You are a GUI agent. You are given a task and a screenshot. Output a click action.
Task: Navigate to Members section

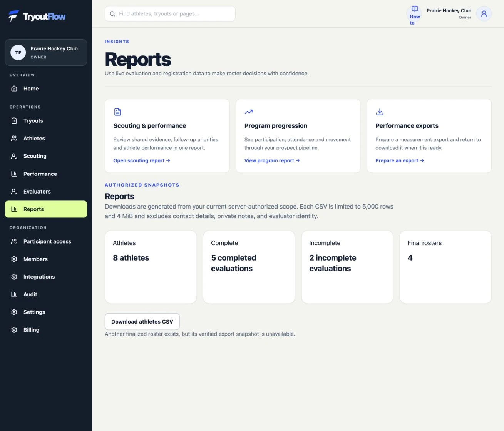coord(46,259)
